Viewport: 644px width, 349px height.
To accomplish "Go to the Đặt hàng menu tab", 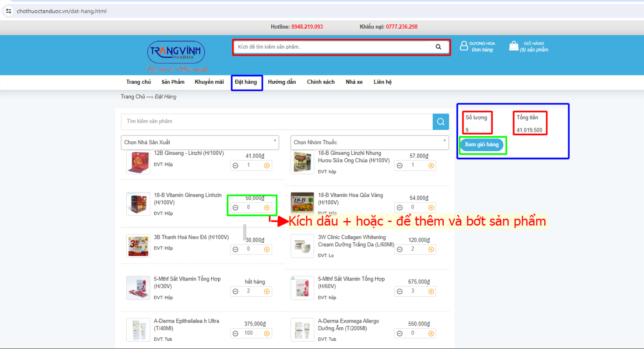I will click(246, 82).
